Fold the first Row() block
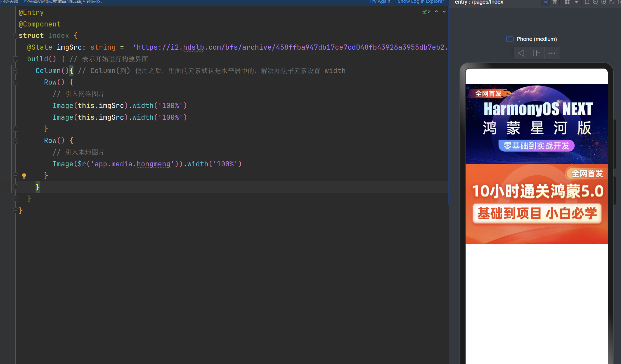 pyautogui.click(x=16, y=82)
